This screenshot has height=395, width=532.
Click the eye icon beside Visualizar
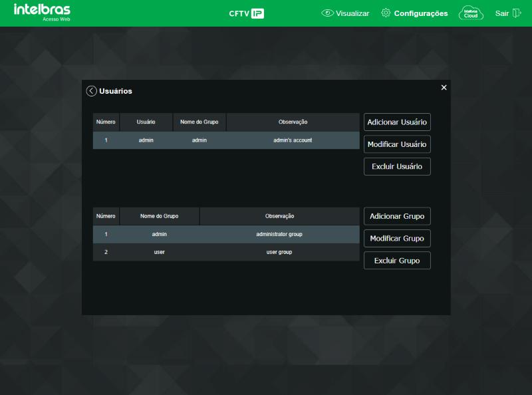pyautogui.click(x=327, y=13)
